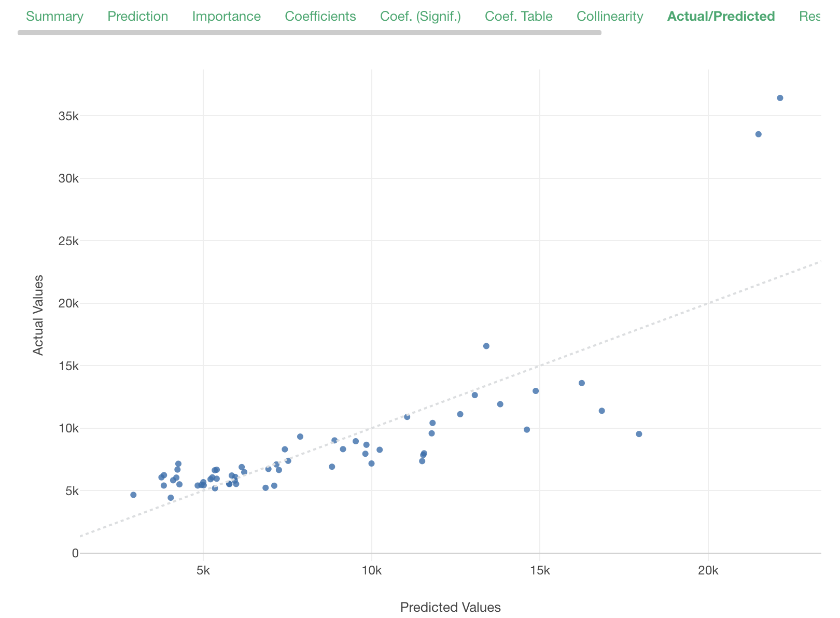Open the Collinearity tab
Image resolution: width=840 pixels, height=618 pixels.
pos(610,17)
